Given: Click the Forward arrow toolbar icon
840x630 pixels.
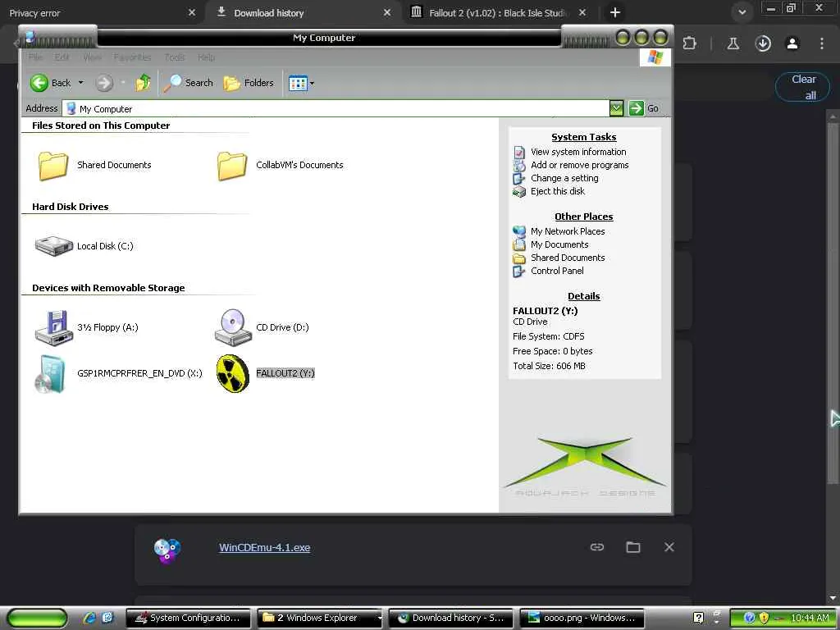Looking at the screenshot, I should (104, 83).
